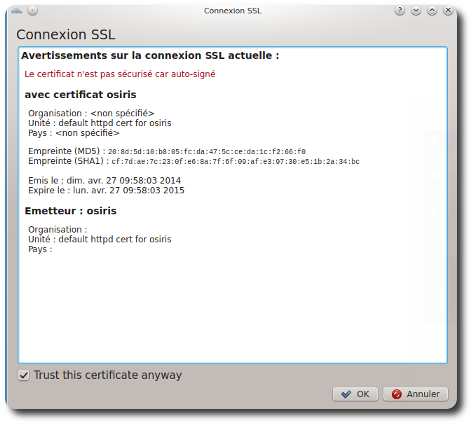Close the Connexion SSL dialog
473x425 pixels.
(448, 11)
